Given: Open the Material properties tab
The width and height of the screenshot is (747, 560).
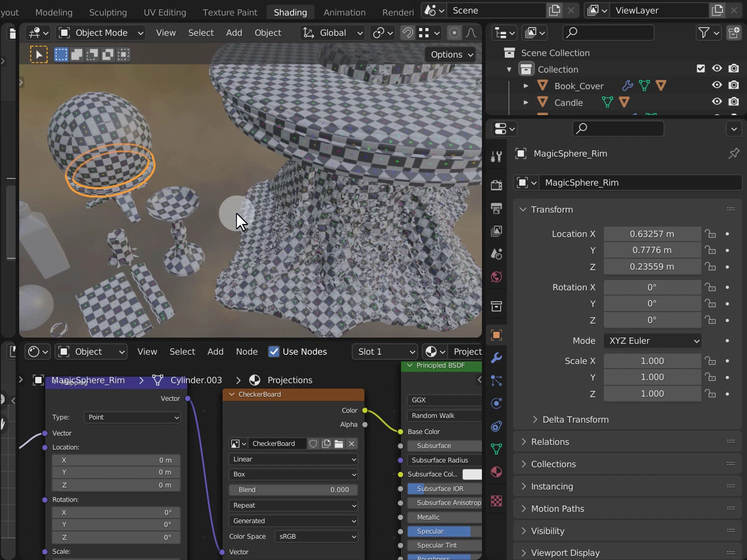Looking at the screenshot, I should 496,472.
